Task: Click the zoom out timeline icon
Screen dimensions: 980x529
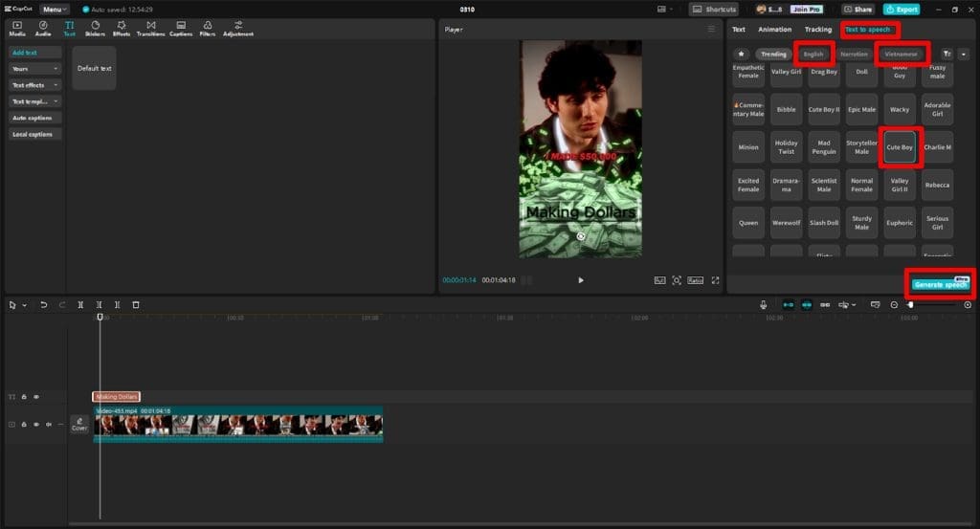Action: [x=894, y=305]
